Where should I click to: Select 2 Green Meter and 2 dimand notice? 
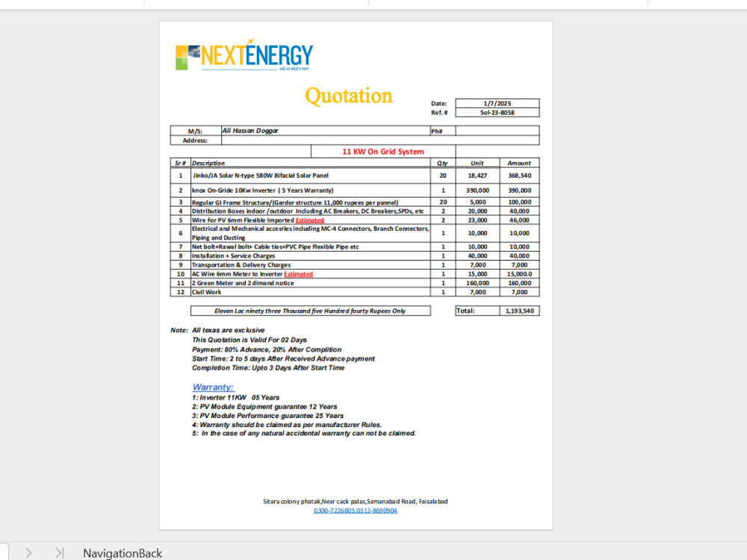click(243, 283)
